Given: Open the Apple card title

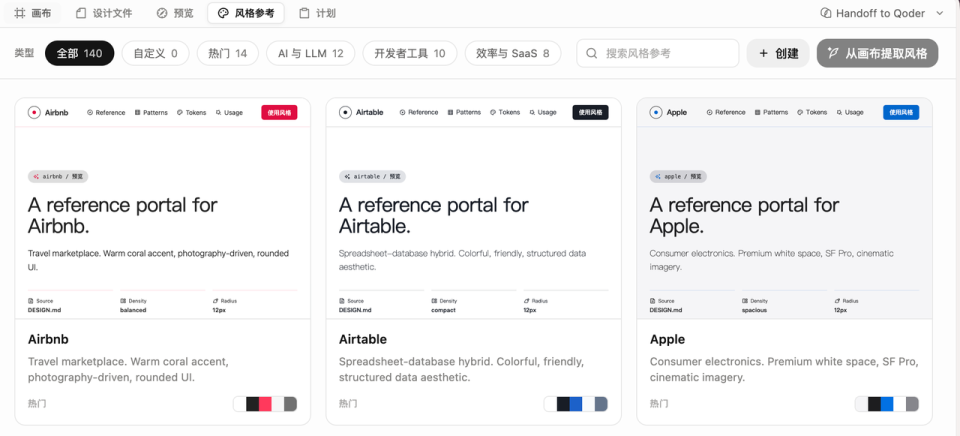Looking at the screenshot, I should click(x=667, y=339).
